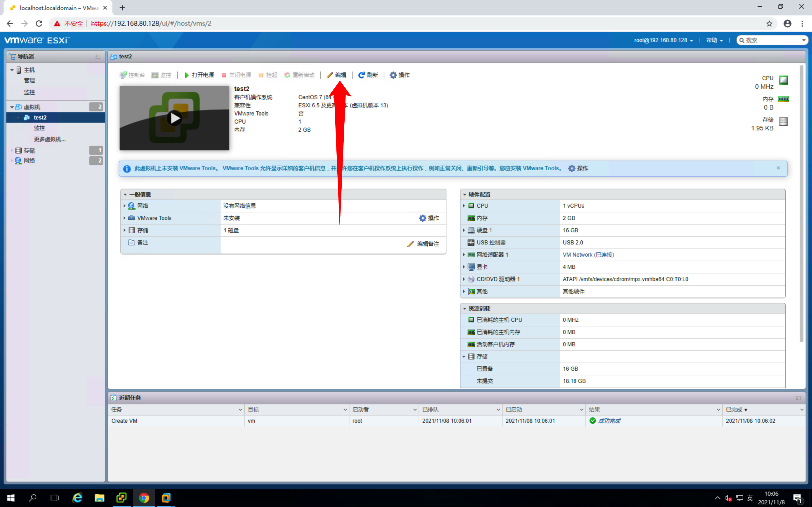This screenshot has width=812, height=507.
Task: Expand the Hard disk 1 row
Action: tap(464, 230)
